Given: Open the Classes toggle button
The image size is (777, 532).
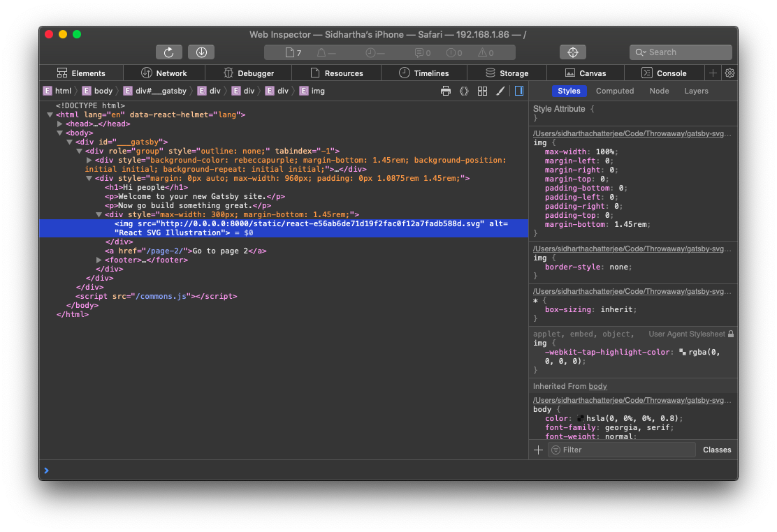Looking at the screenshot, I should [716, 450].
